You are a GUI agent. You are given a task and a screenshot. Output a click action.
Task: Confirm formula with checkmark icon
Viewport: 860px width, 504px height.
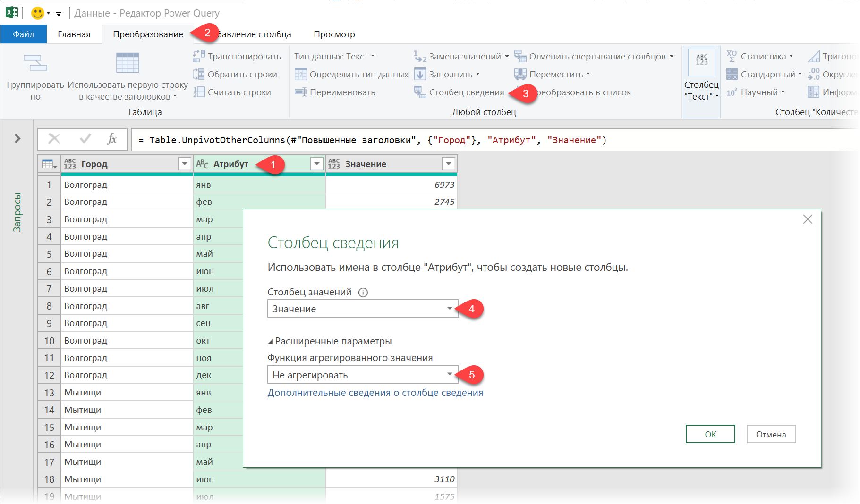tap(85, 139)
